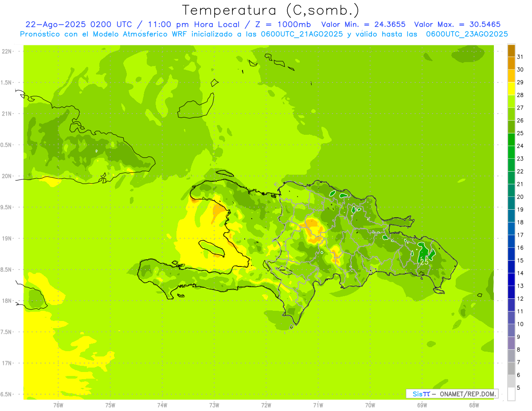Click the "Z = 1000mb" level text
532x411 pixels.
pos(283,24)
